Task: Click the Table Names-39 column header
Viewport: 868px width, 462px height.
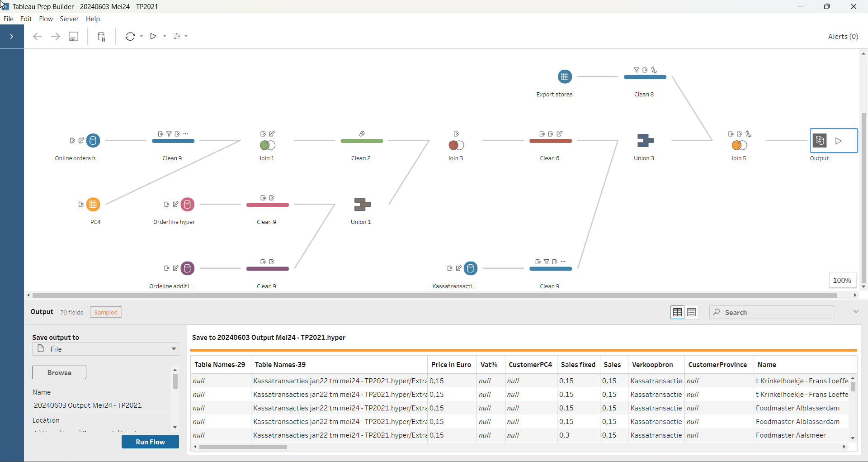Action: [339, 365]
